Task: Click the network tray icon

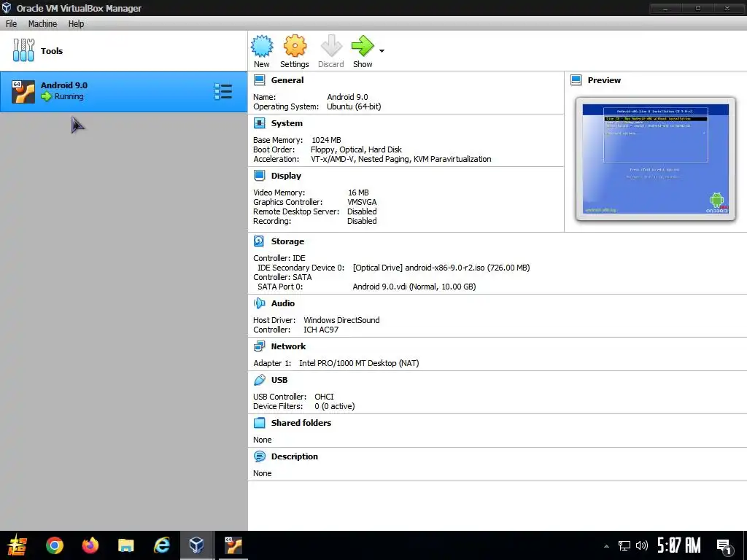Action: click(x=624, y=545)
